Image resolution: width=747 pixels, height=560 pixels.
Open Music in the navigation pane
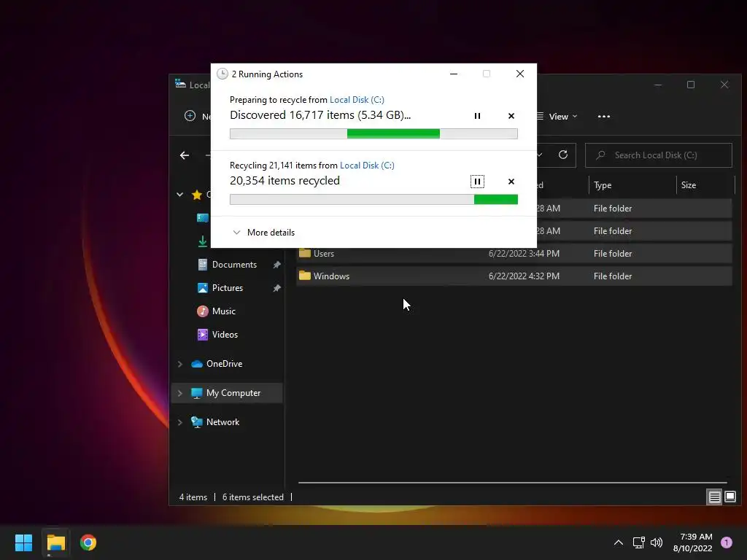coord(223,311)
